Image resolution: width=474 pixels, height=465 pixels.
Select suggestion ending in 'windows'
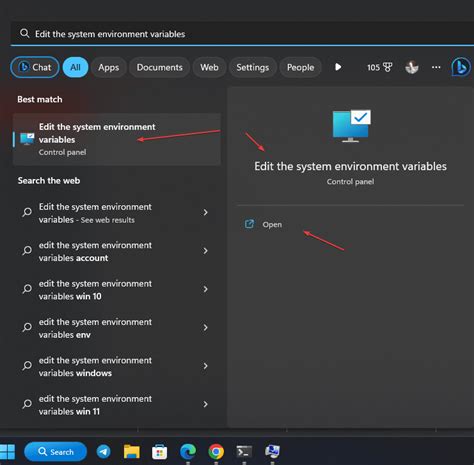click(x=117, y=366)
